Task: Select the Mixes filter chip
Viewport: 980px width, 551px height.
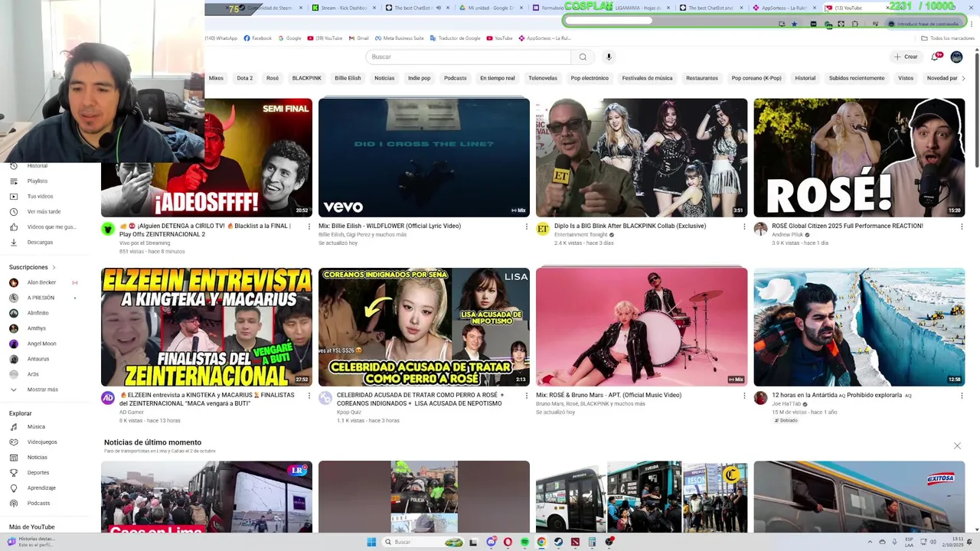Action: 217,78
